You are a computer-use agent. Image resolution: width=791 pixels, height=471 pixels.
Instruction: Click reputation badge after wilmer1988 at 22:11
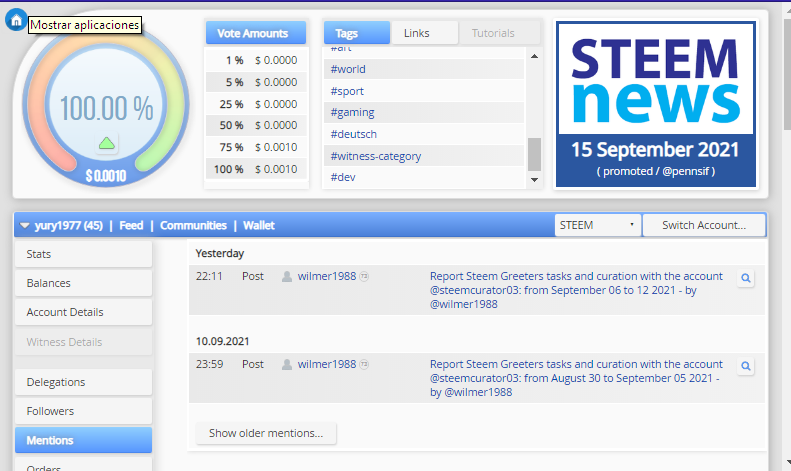click(364, 276)
